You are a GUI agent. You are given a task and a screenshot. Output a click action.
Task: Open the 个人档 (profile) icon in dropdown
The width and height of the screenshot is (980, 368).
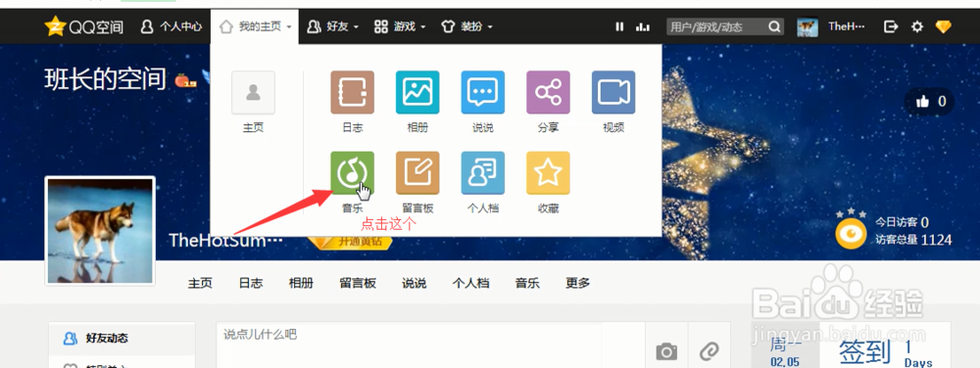[x=483, y=173]
